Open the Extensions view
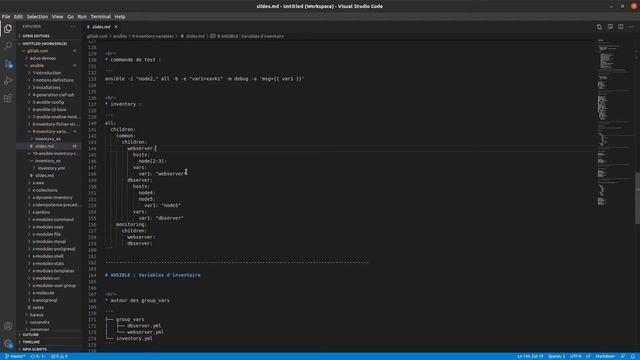640x360 pixels. (x=8, y=98)
